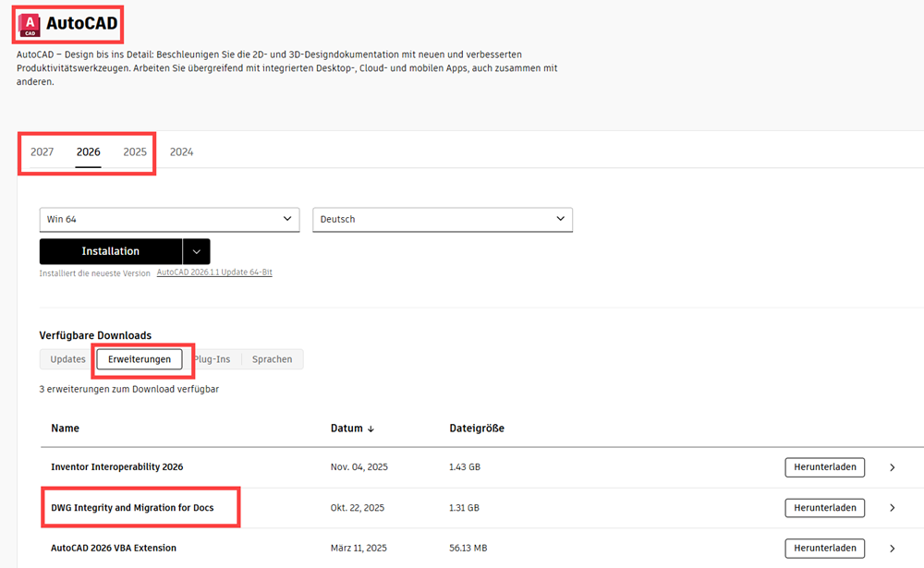The height and width of the screenshot is (568, 924).
Task: Click the 1.31 GB file size
Action: pos(464,508)
